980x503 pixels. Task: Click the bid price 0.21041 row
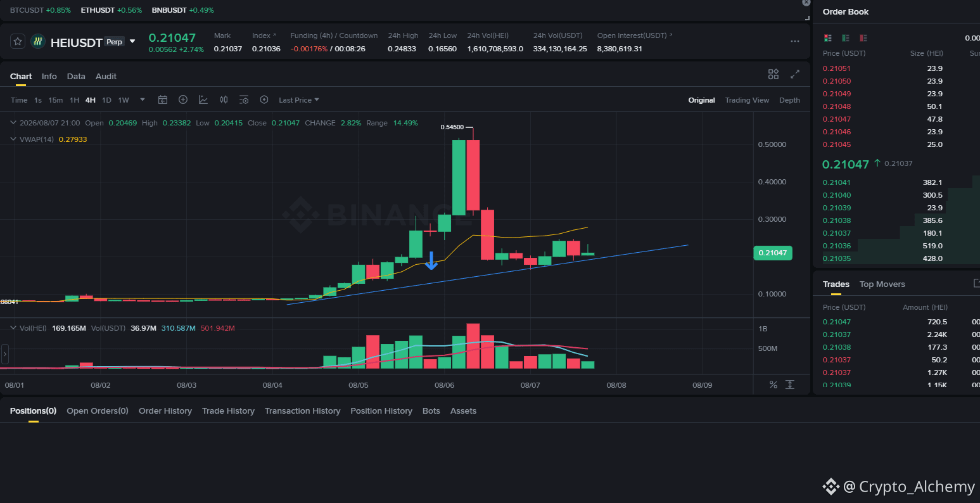pos(896,182)
